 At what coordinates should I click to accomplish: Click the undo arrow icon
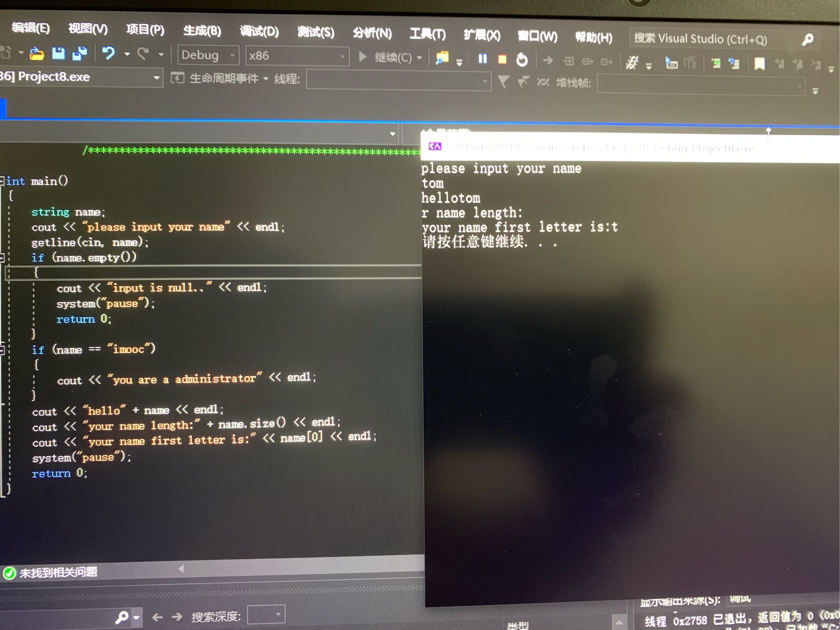(109, 53)
